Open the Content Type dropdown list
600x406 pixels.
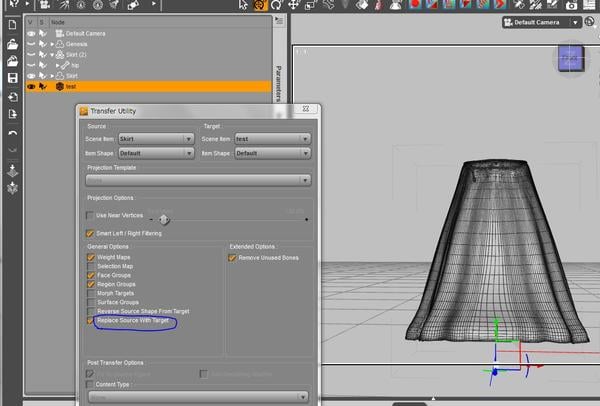(x=198, y=397)
